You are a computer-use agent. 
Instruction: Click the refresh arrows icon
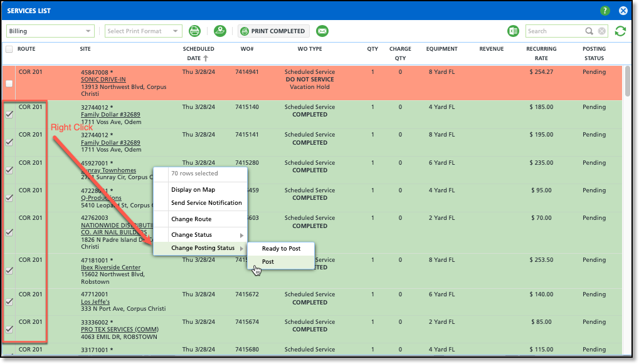[620, 31]
